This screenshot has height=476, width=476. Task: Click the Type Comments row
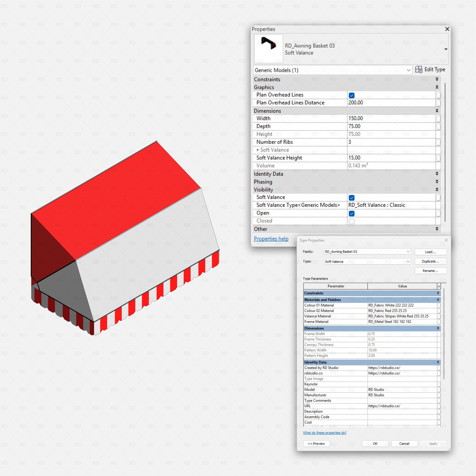pos(372,400)
